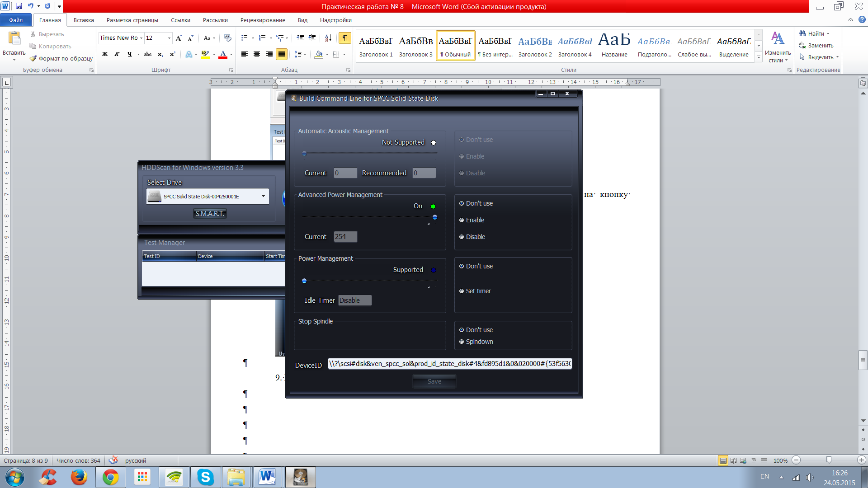Select Acoustic Management Enable radio option
This screenshot has width=868, height=488.
pyautogui.click(x=472, y=156)
